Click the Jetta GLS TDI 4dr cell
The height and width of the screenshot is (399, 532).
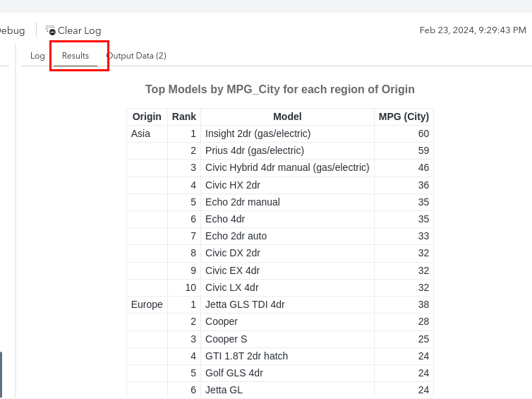coord(245,304)
